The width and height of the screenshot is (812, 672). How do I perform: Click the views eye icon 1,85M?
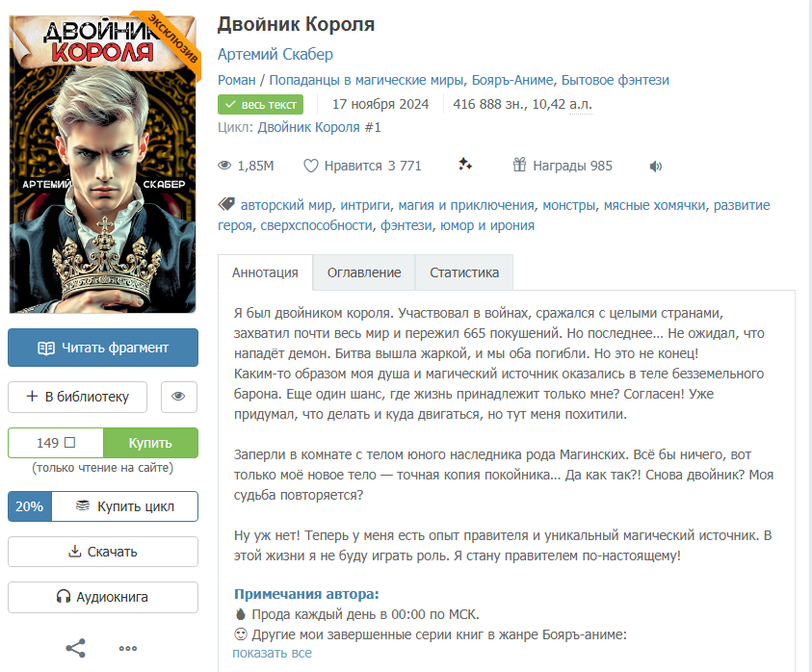point(224,166)
